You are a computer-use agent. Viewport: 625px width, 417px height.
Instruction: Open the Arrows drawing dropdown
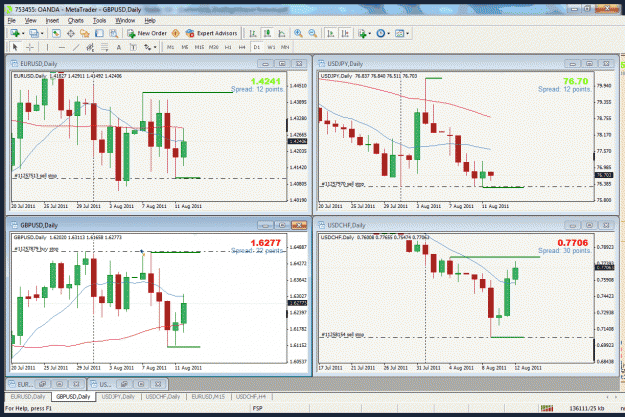150,47
